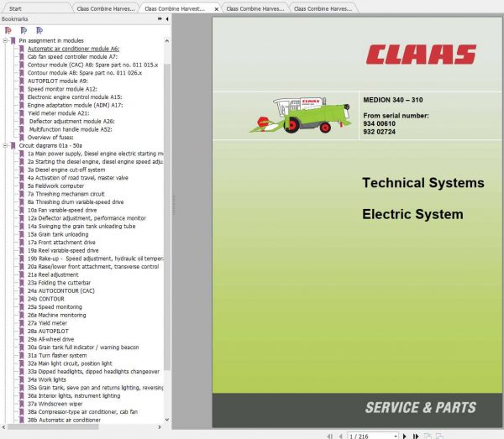Open the page number dropdown arrow
This screenshot has height=439, width=504.
coord(396,436)
